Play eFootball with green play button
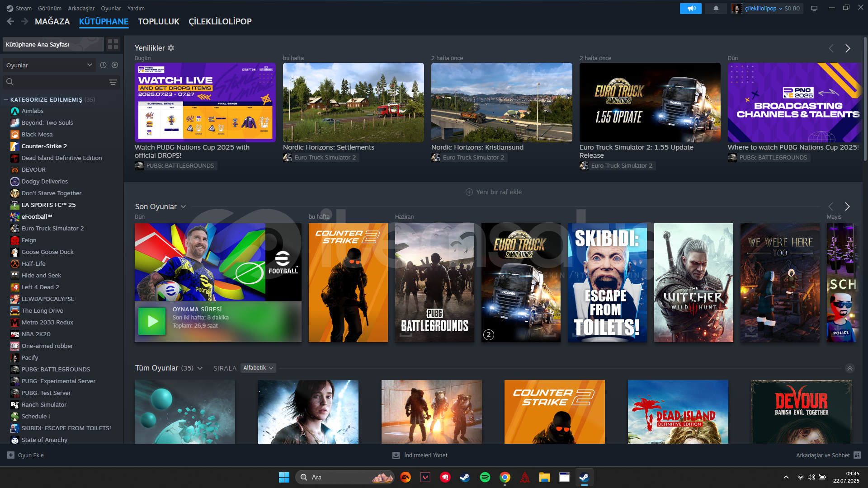The image size is (868, 488). [152, 321]
